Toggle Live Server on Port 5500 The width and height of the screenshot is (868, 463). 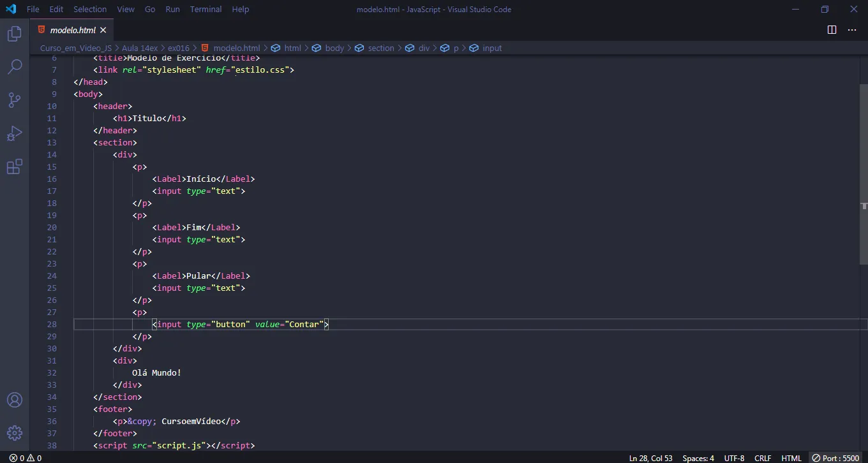click(835, 458)
